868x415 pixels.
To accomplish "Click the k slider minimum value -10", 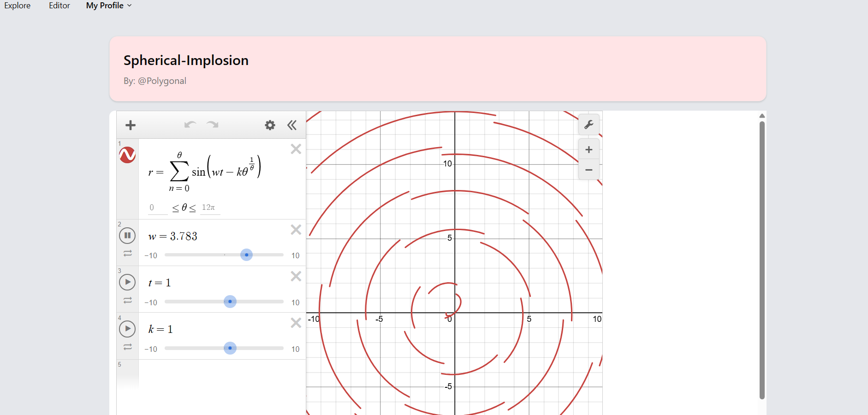I will [x=151, y=349].
